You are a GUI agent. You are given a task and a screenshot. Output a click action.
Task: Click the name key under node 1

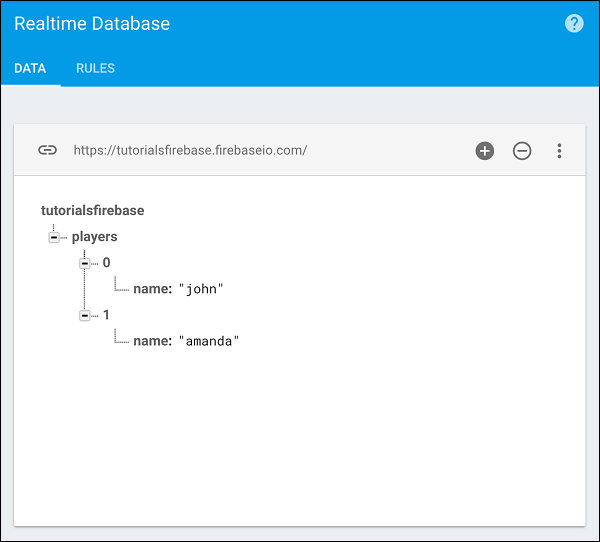152,341
